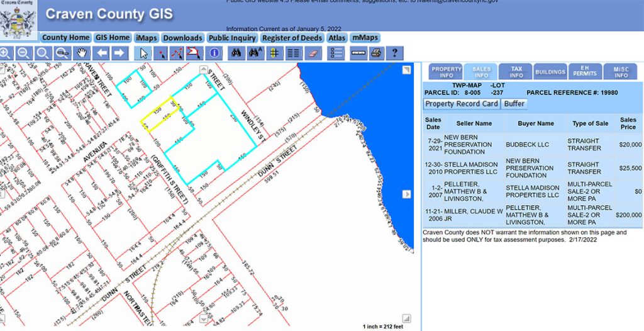Click the yellow highlighted parcel on map
The width and height of the screenshot is (644, 331).
point(159,115)
